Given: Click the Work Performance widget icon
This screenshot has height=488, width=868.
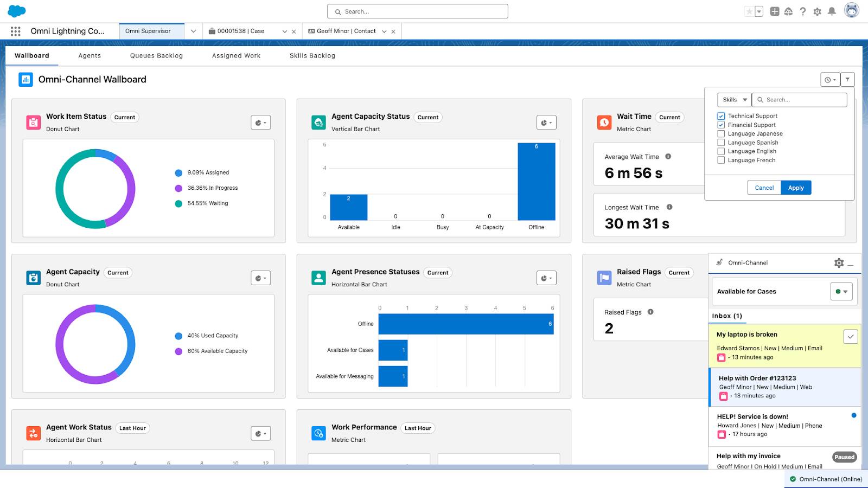Looking at the screenshot, I should [319, 434].
